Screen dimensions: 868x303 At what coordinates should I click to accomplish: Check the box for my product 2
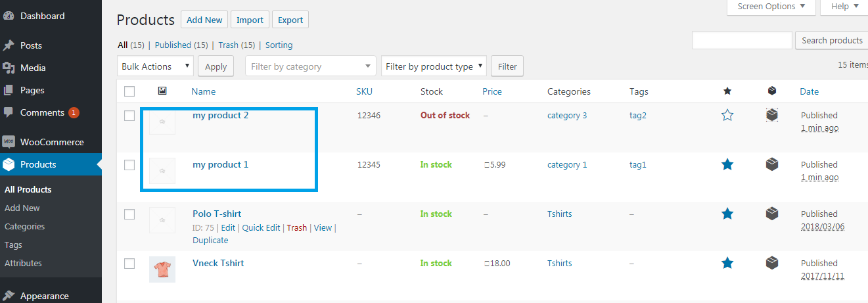[x=129, y=116]
